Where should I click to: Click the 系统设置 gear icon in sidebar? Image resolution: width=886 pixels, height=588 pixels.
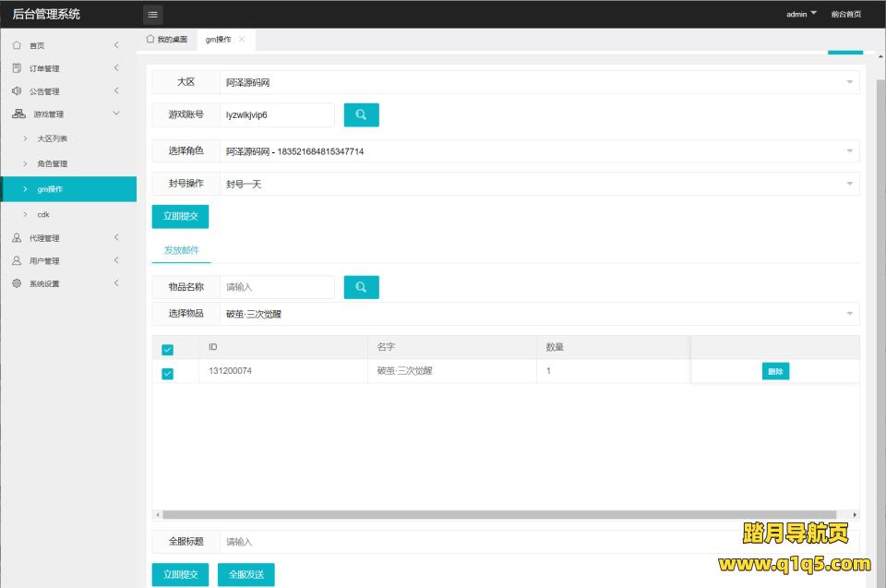[x=17, y=283]
